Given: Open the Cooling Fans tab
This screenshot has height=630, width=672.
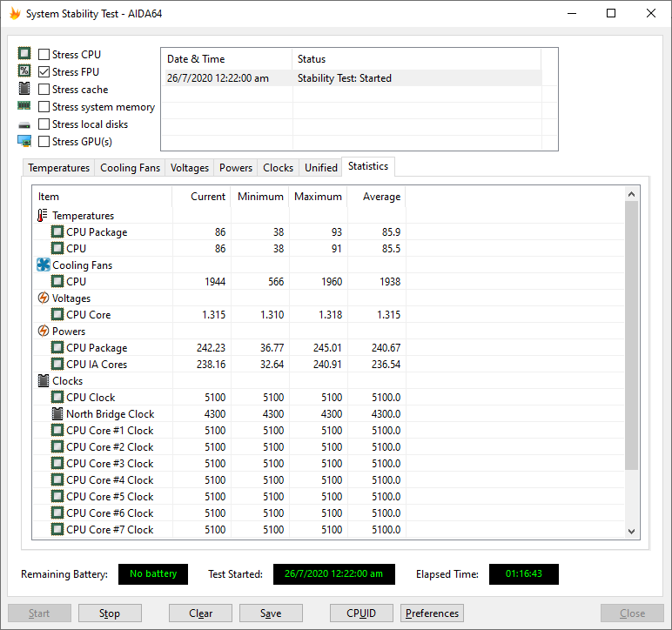Looking at the screenshot, I should (130, 168).
